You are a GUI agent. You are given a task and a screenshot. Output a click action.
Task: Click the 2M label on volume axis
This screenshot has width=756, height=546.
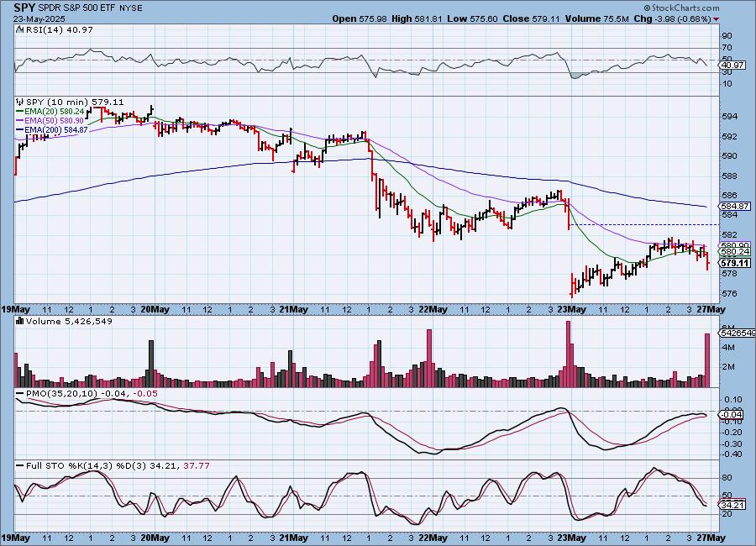[x=728, y=366]
